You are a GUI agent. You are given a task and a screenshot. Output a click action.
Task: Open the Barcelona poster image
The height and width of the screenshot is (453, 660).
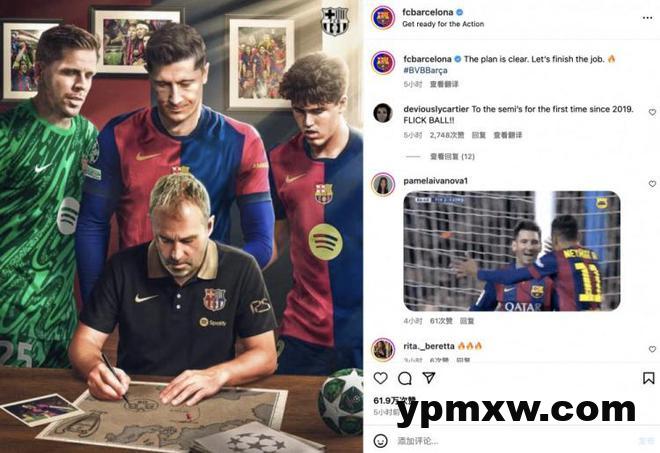tap(181, 226)
